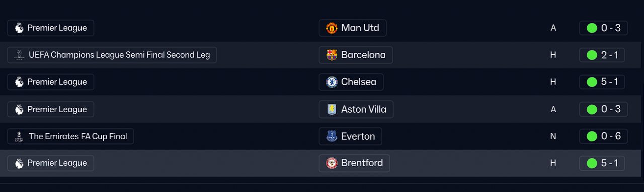Select the Everton team name

coord(358,136)
